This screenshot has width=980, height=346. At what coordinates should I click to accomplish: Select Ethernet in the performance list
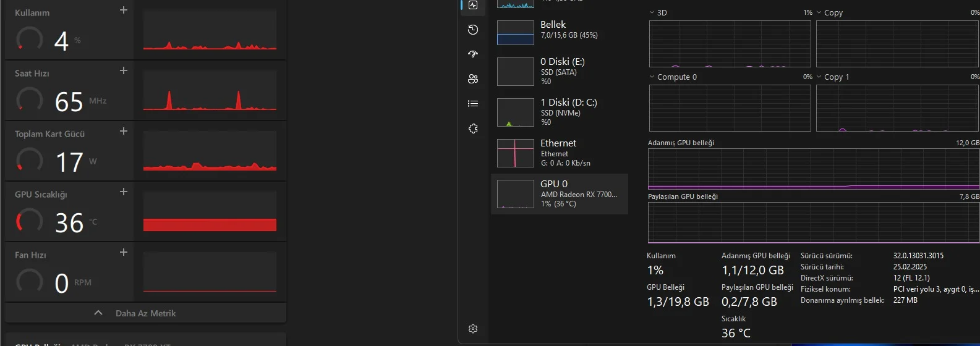pyautogui.click(x=559, y=153)
